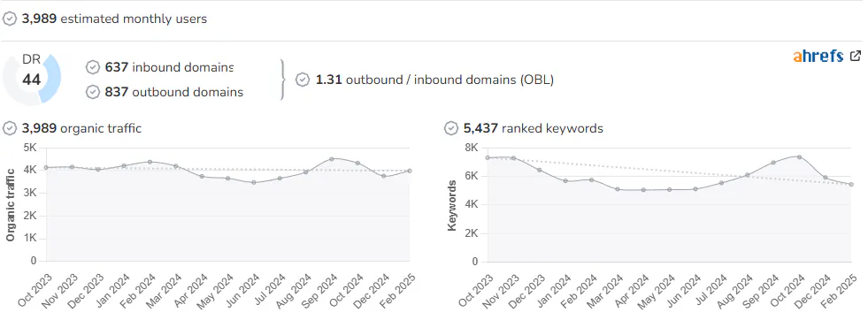Click check icon beside estimated monthly users
Viewport: 868px width, 320px height.
click(10, 19)
